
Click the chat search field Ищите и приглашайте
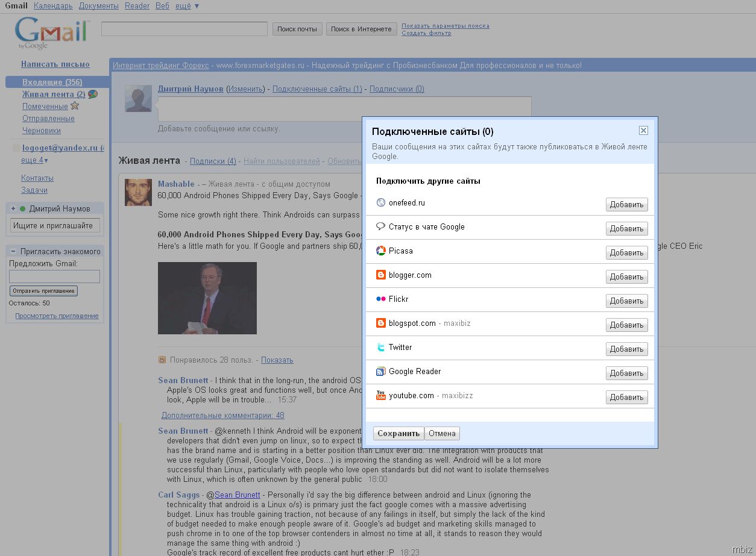pyautogui.click(x=55, y=225)
